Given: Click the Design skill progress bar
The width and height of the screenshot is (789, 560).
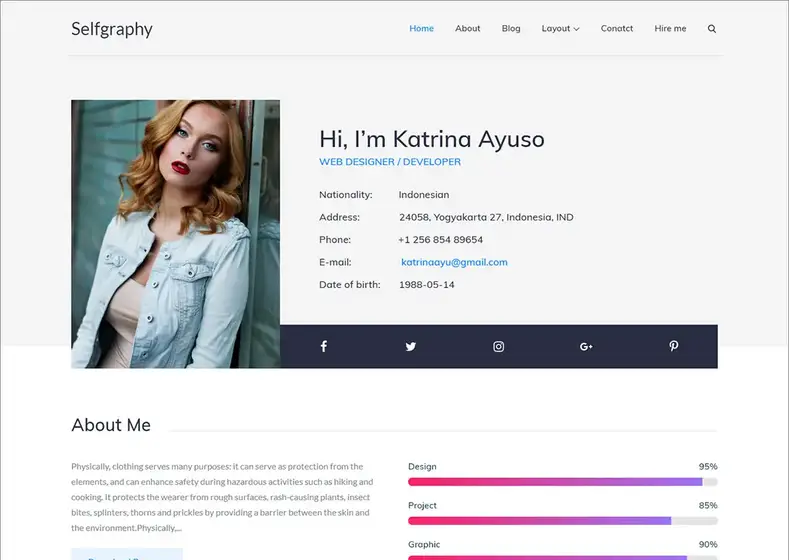Looking at the screenshot, I should [x=563, y=482].
